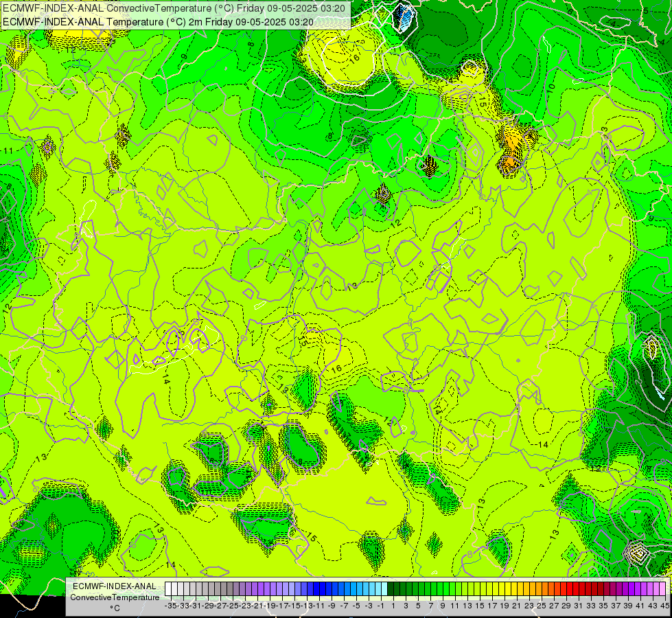The height and width of the screenshot is (618, 672).
Task: Click legend scale value 35
Action: [603, 606]
